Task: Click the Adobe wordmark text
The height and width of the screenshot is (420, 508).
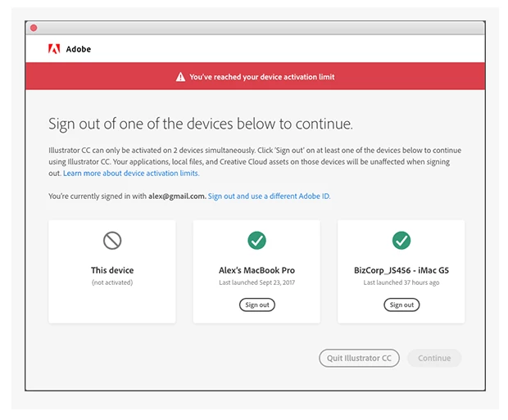Action: 79,49
